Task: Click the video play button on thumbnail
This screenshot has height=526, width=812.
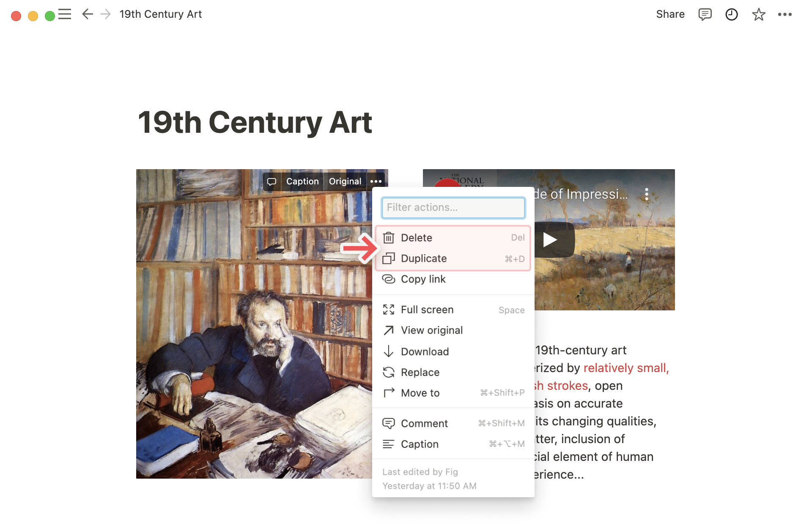Action: [x=550, y=239]
